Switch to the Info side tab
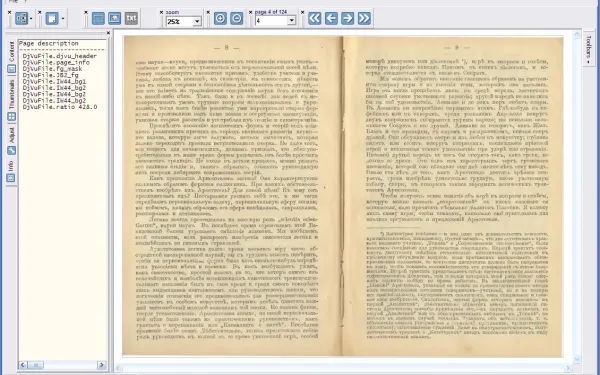This screenshot has width=600, height=375. click(x=11, y=171)
